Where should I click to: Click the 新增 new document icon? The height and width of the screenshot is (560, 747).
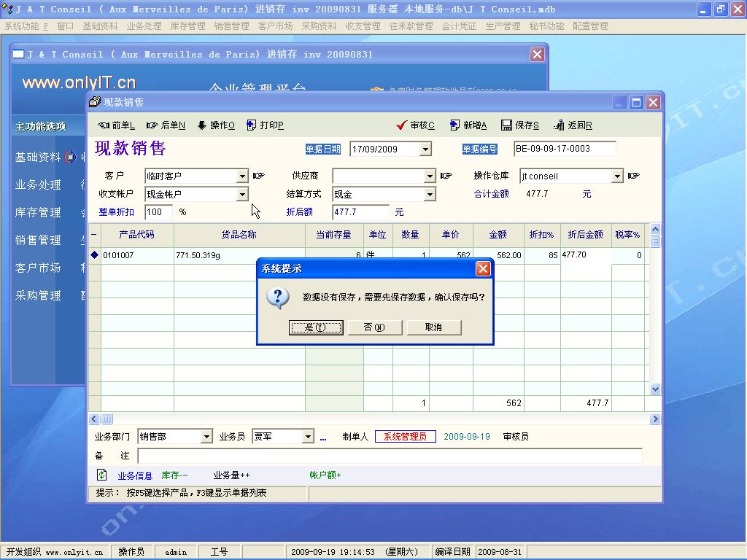tap(454, 125)
